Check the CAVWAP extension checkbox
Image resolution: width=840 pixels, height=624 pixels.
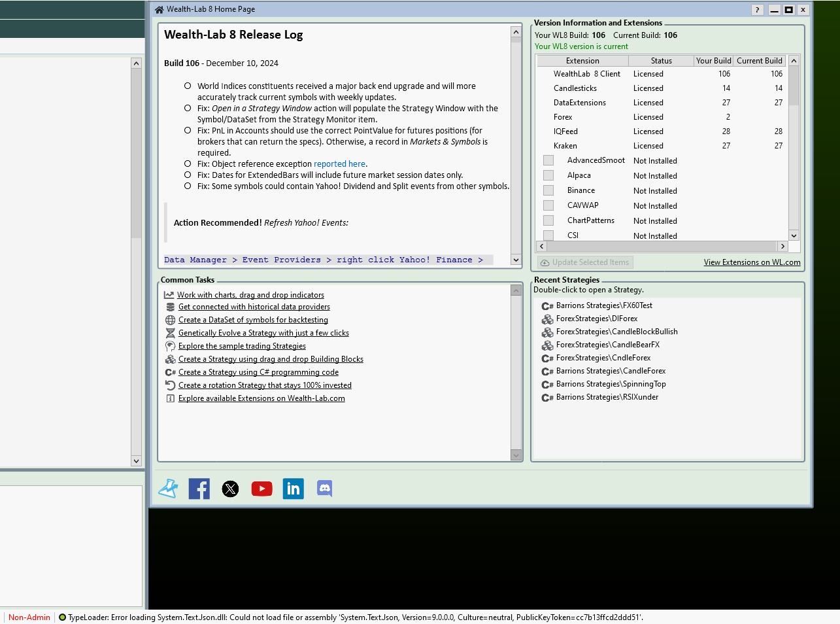548,205
